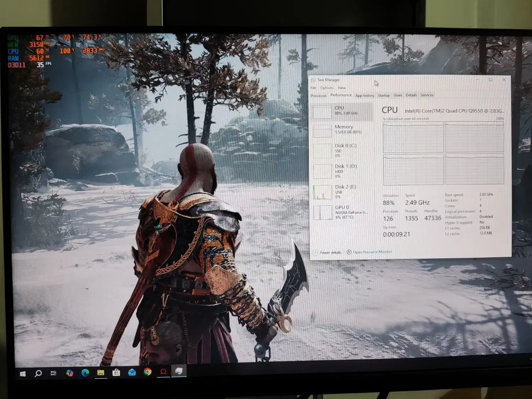Open the Task Manager File menu
This screenshot has height=399, width=532.
click(313, 88)
